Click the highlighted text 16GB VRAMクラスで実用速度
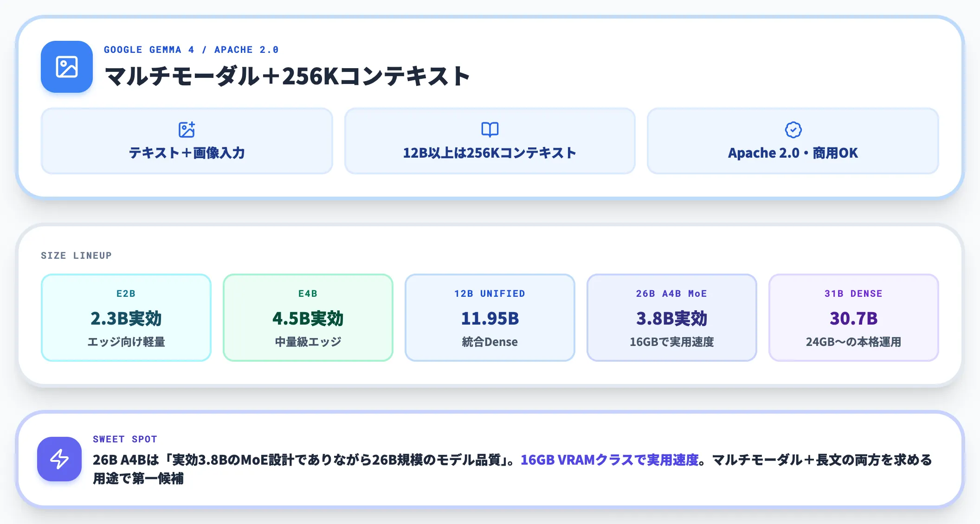This screenshot has height=524, width=980. coord(610,460)
